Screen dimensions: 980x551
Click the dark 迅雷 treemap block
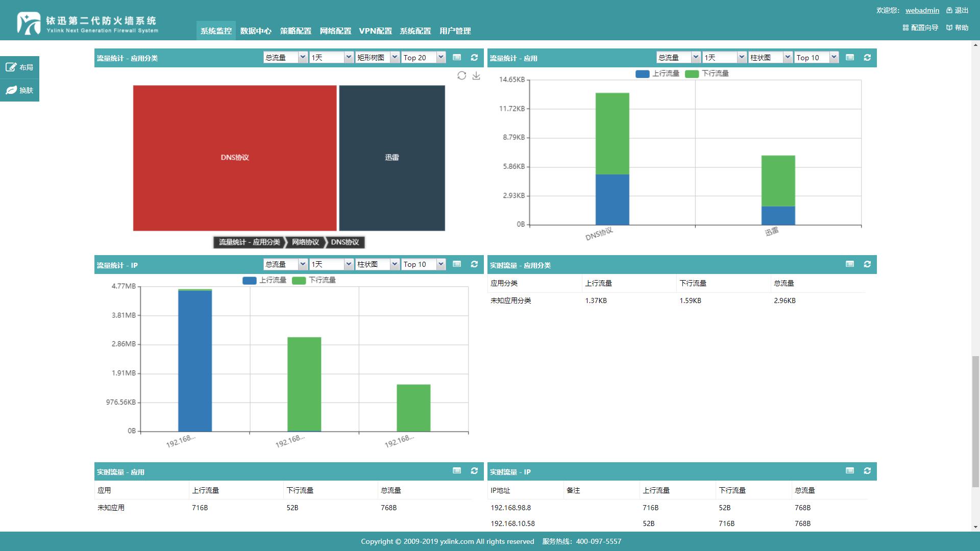392,158
